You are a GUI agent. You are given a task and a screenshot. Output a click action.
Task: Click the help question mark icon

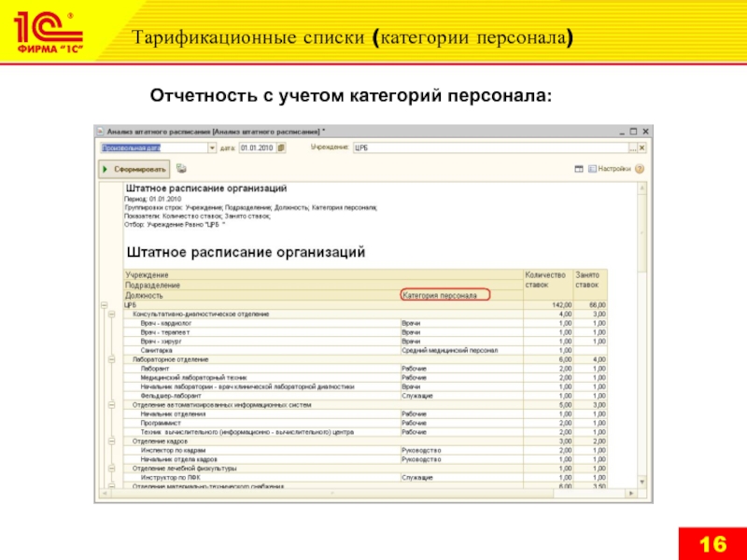coord(638,169)
